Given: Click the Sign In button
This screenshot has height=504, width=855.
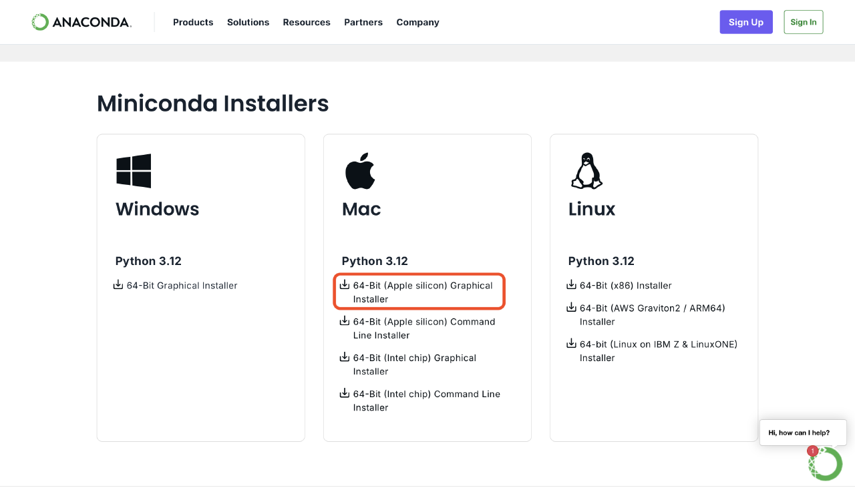Looking at the screenshot, I should tap(803, 21).
